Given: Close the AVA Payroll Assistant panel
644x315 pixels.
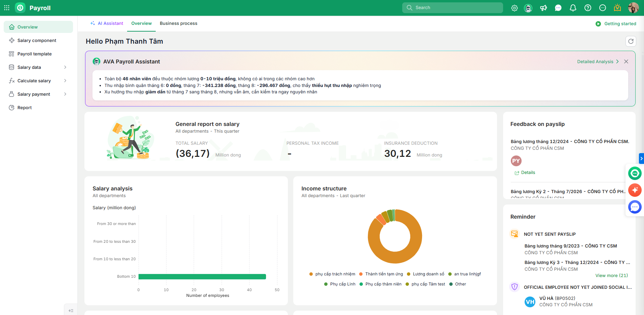Looking at the screenshot, I should point(626,61).
